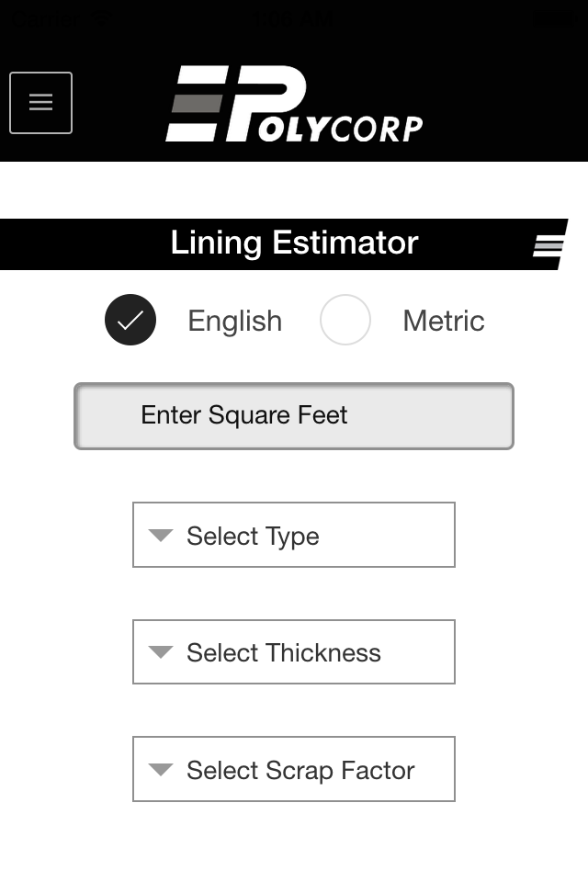Screen dimensions: 588x882
Task: Open the hamburger navigation menu
Action: [40, 103]
